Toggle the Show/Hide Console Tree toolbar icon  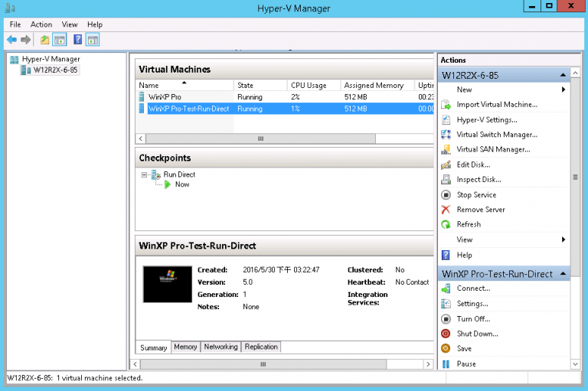click(x=60, y=39)
